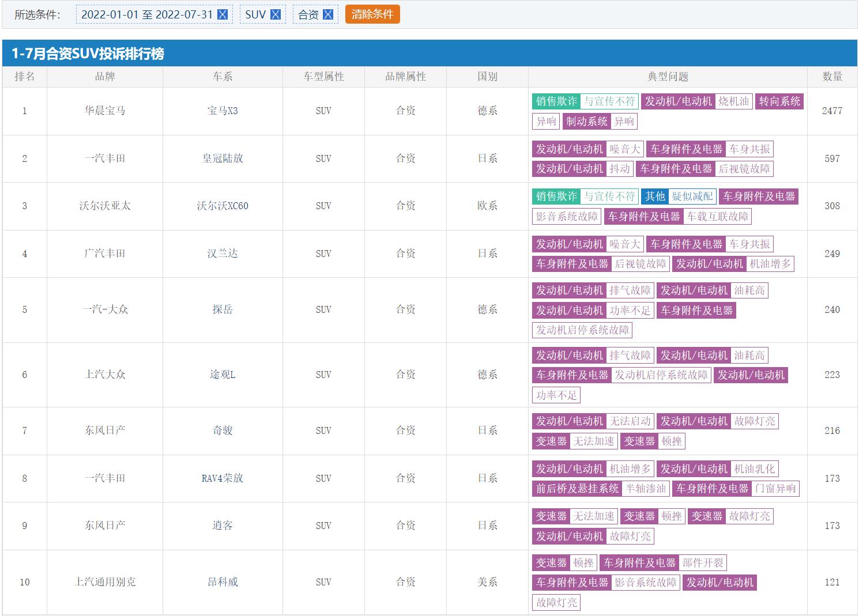Click the 清除条件 button
This screenshot has width=859, height=616.
372,14
